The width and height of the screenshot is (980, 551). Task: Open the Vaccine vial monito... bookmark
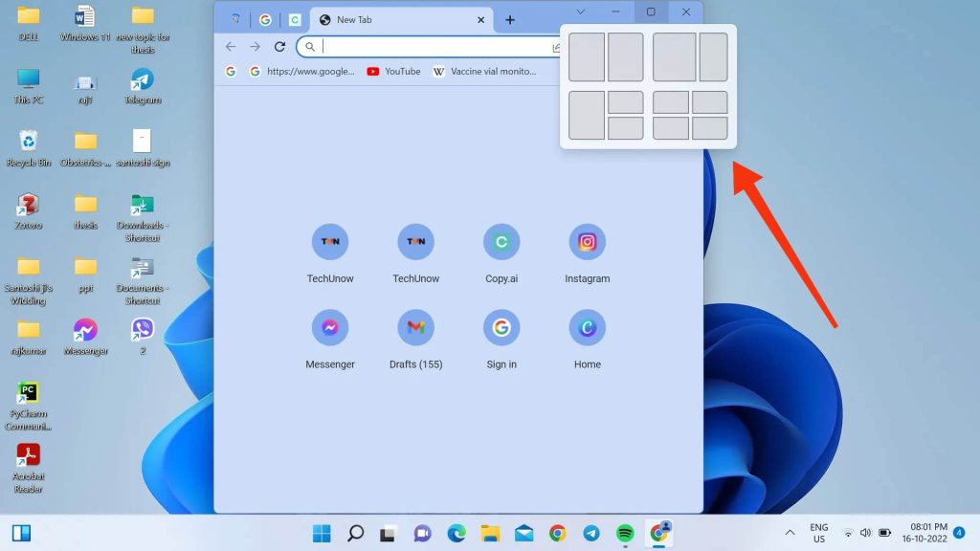(x=485, y=71)
